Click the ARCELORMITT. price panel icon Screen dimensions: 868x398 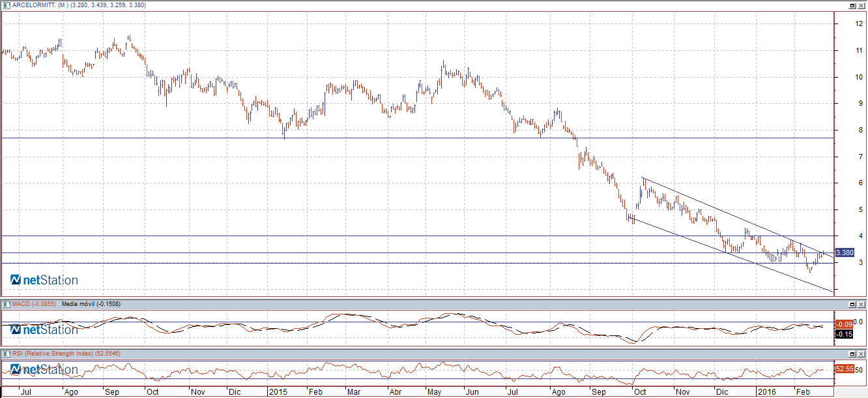pos(7,5)
